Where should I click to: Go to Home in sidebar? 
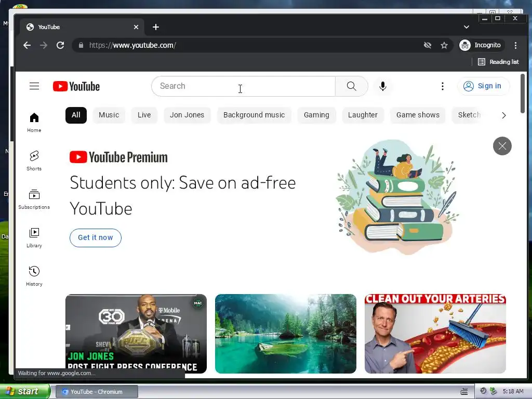34,123
